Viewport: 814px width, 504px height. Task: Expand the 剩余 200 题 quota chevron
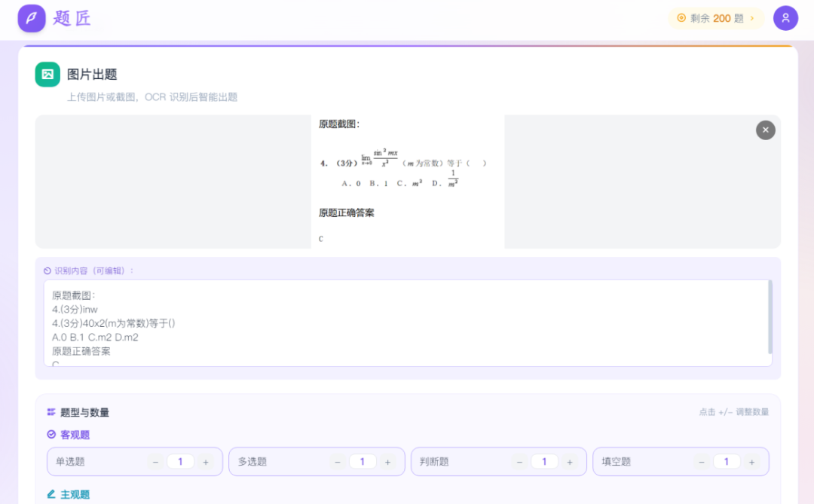point(751,18)
